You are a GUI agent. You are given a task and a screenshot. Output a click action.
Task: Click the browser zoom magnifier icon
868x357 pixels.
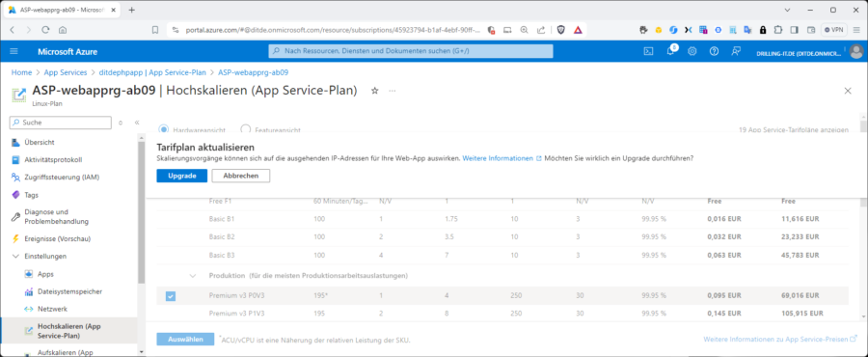pos(524,30)
